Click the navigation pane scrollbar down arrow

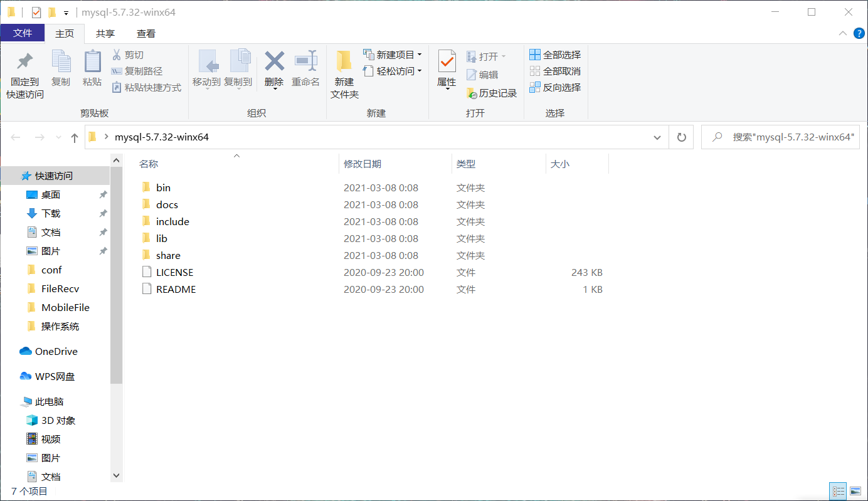(x=116, y=476)
